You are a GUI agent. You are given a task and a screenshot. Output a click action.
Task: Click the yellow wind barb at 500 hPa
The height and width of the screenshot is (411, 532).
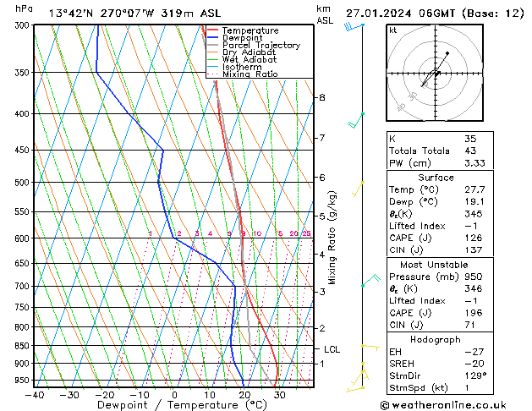pyautogui.click(x=359, y=189)
